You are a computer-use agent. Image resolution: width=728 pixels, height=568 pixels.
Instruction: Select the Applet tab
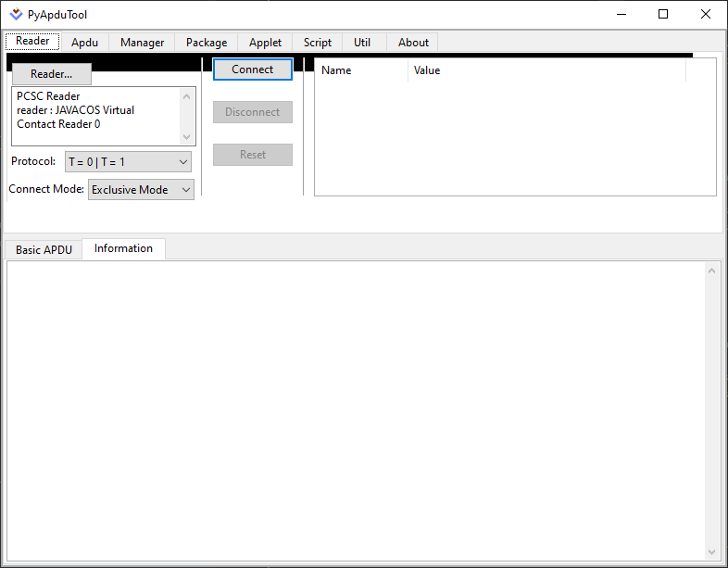coord(265,43)
